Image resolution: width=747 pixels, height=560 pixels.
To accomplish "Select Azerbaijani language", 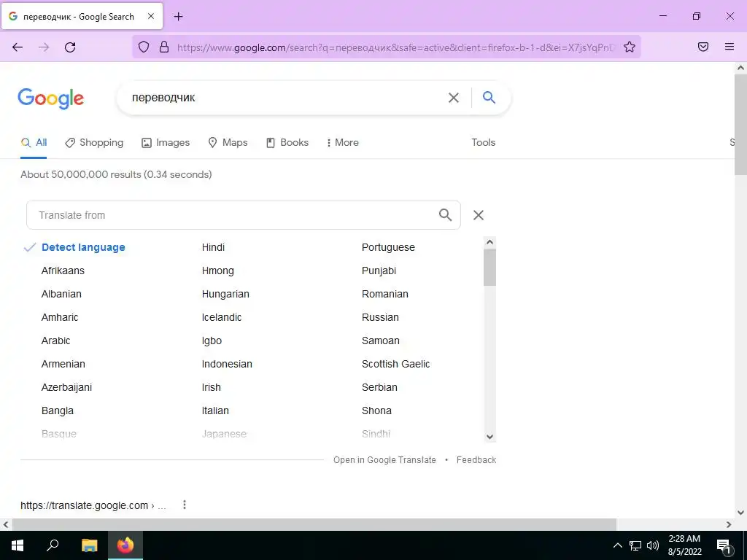I will tap(66, 387).
